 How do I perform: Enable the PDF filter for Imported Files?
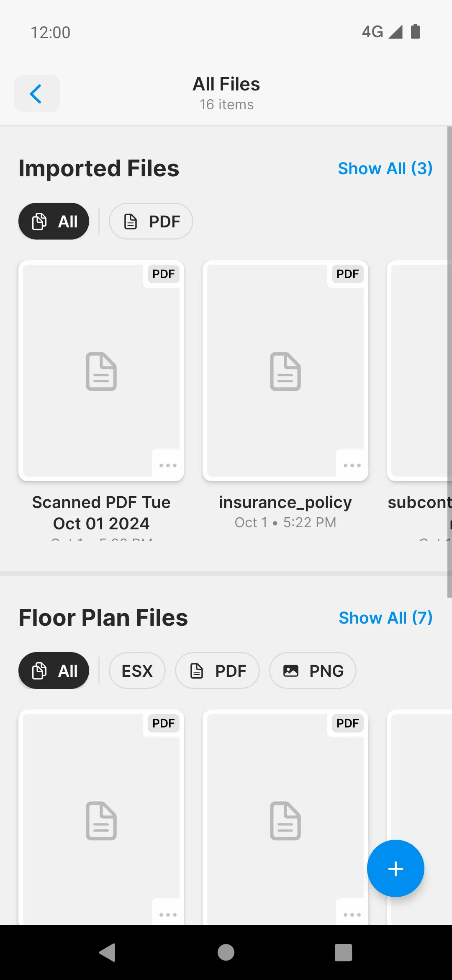coord(151,221)
